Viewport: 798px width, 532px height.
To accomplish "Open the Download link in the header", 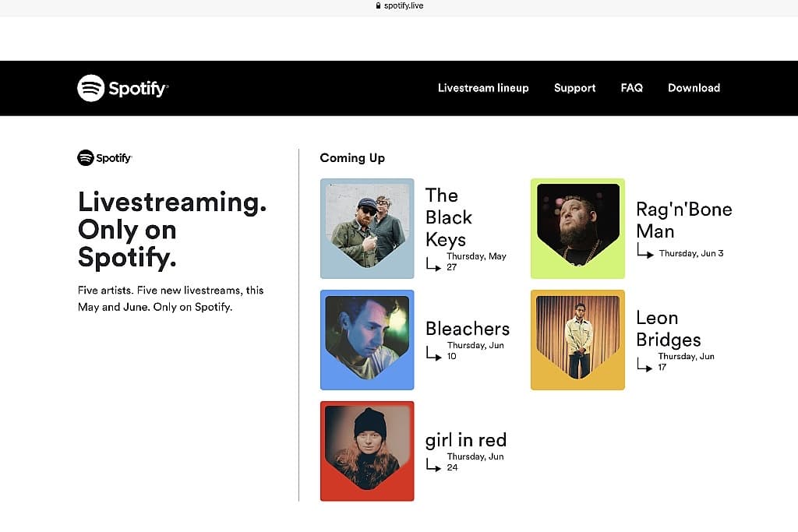I will (x=694, y=88).
